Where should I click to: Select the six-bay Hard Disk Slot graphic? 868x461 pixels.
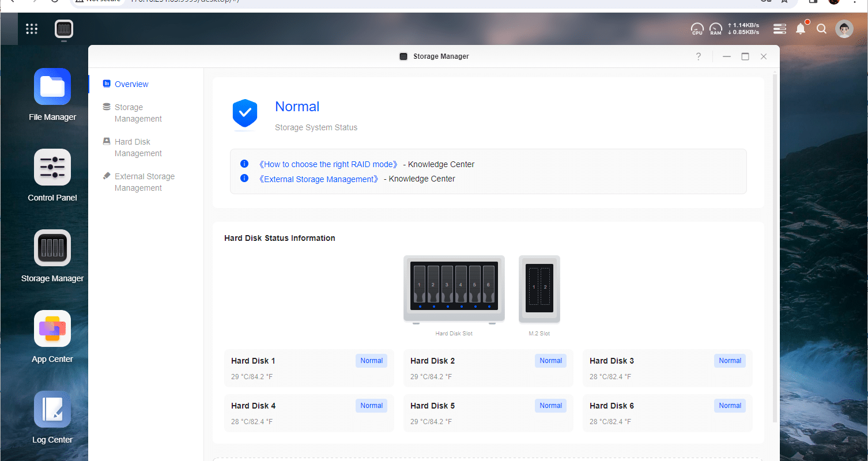click(454, 289)
